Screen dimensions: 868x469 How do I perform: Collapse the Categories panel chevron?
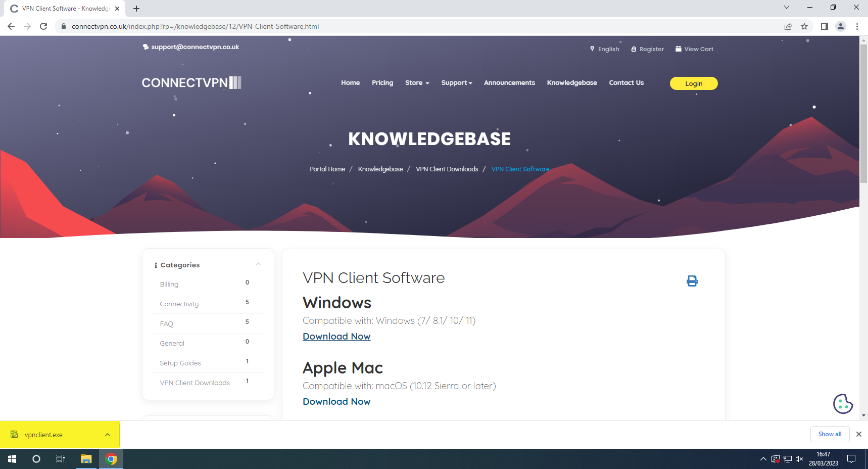(x=259, y=264)
